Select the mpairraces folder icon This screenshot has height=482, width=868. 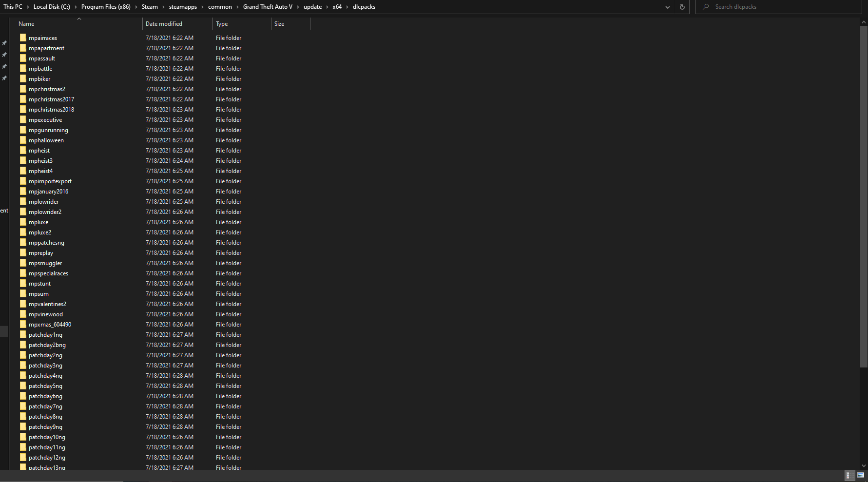tap(23, 38)
